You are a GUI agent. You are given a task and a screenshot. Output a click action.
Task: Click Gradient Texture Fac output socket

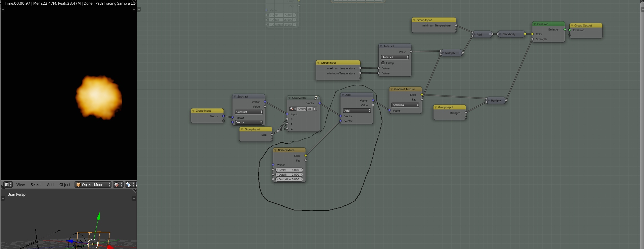[422, 99]
